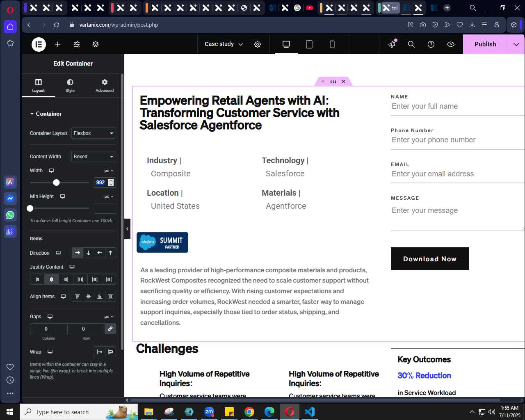Viewport: 525px width, 420px height.
Task: Open the Elementor logo menu
Action: tap(39, 44)
